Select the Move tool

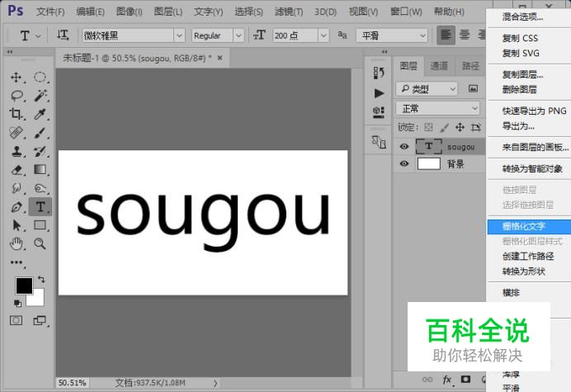coord(17,77)
